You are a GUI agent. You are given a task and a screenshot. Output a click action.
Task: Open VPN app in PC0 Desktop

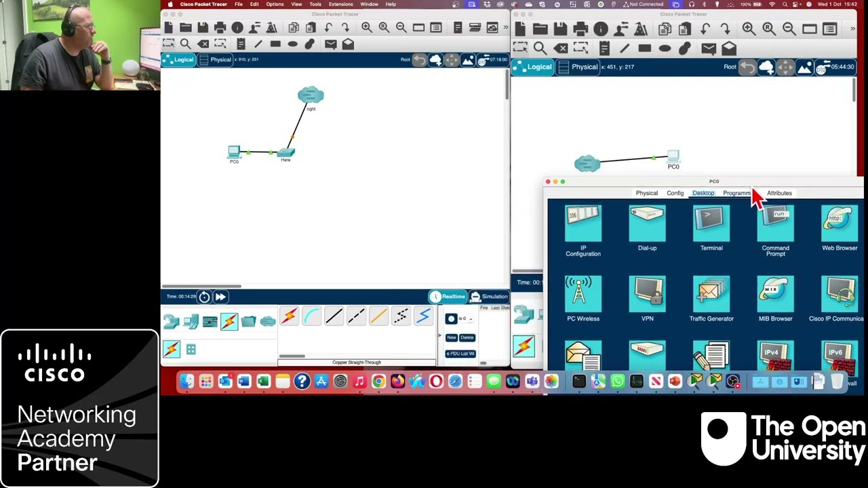(x=647, y=299)
